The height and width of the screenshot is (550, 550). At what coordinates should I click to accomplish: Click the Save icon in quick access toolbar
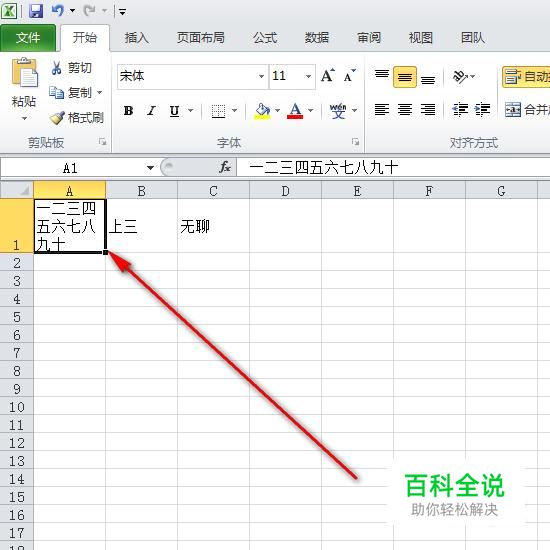36,11
